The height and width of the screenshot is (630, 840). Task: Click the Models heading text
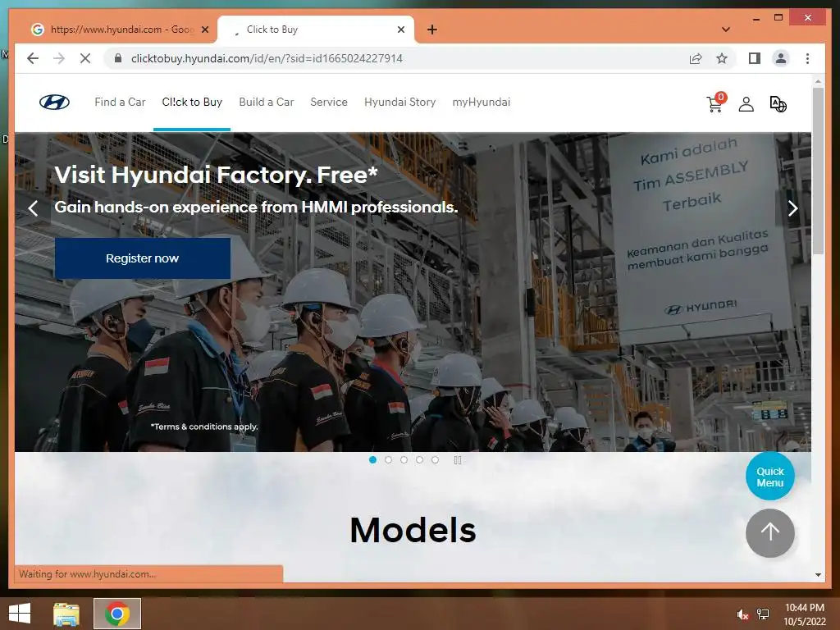point(413,531)
